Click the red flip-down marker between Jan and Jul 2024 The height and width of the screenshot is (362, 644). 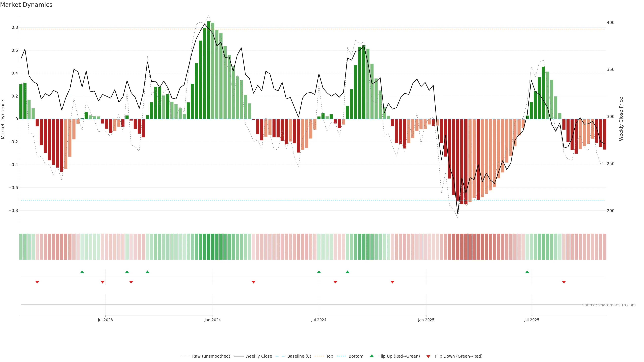pyautogui.click(x=254, y=282)
